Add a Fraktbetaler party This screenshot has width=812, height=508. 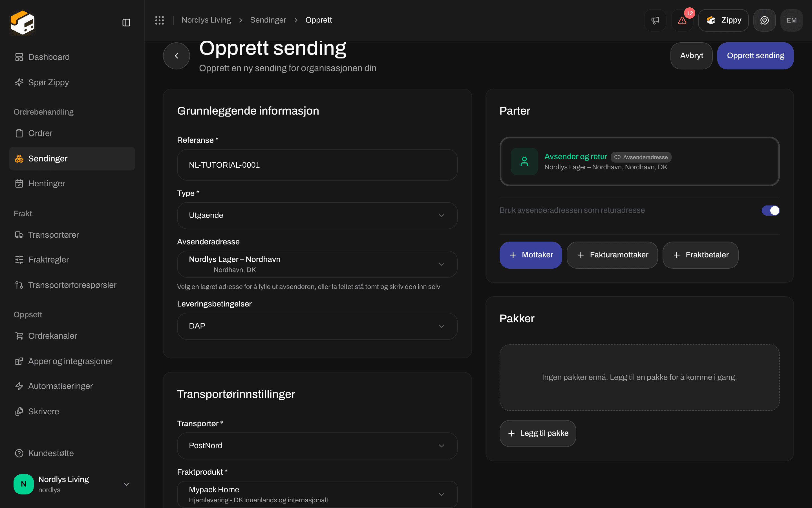700,255
